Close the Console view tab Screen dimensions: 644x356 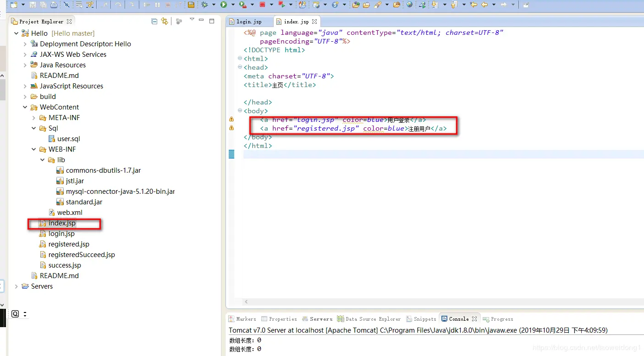[474, 319]
